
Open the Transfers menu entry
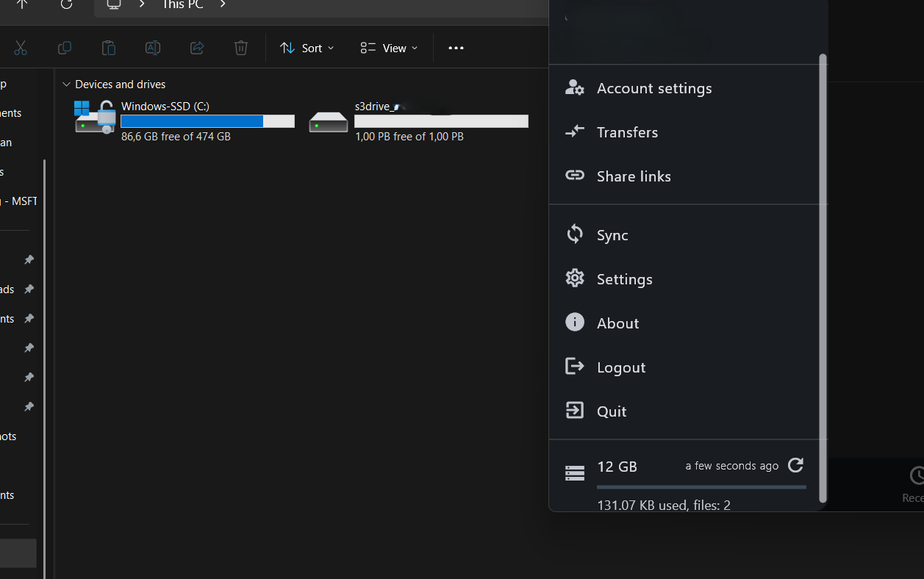click(x=626, y=132)
